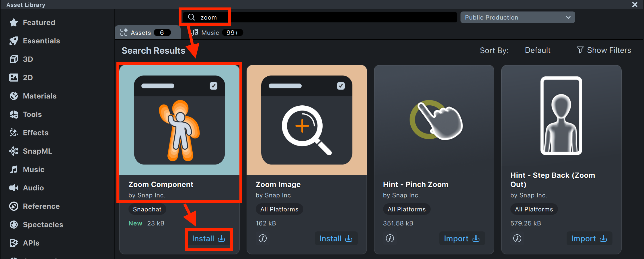Image resolution: width=644 pixels, height=259 pixels.
Task: Open the Public Production dropdown
Action: pos(518,17)
